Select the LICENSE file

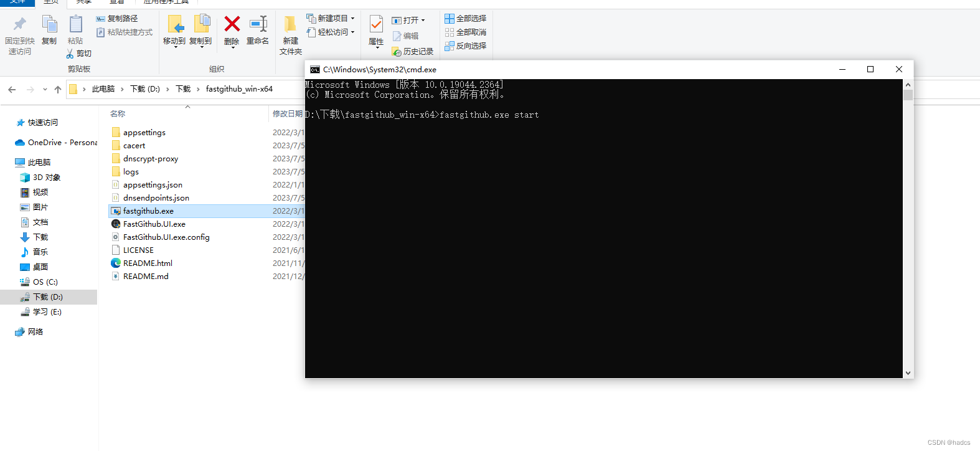tap(133, 250)
